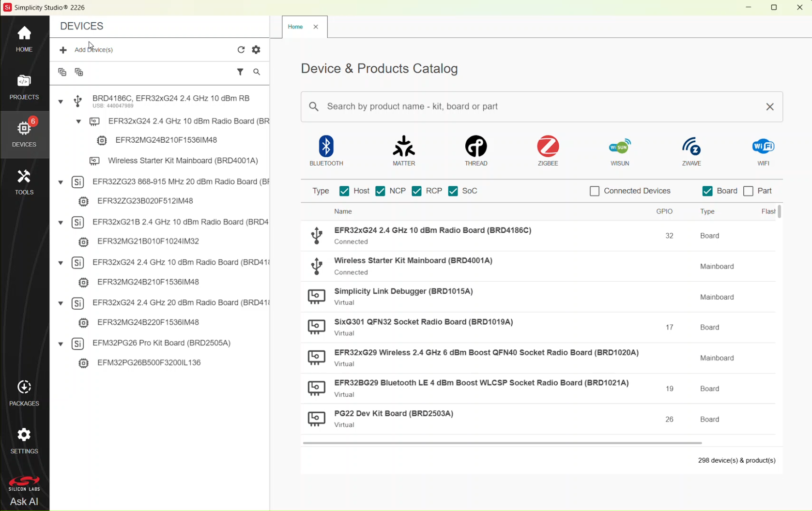The image size is (812, 511).
Task: Open the Ask AI assistant
Action: tap(24, 502)
